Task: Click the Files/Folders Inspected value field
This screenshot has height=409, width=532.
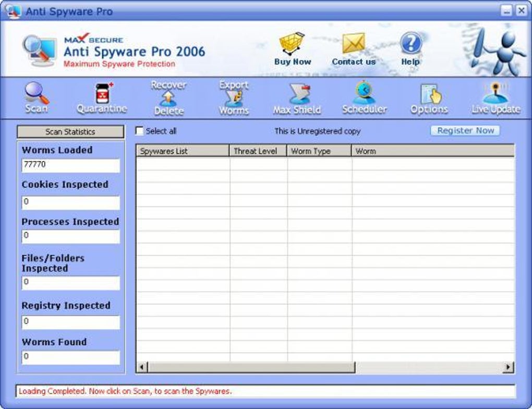Action: 71,283
